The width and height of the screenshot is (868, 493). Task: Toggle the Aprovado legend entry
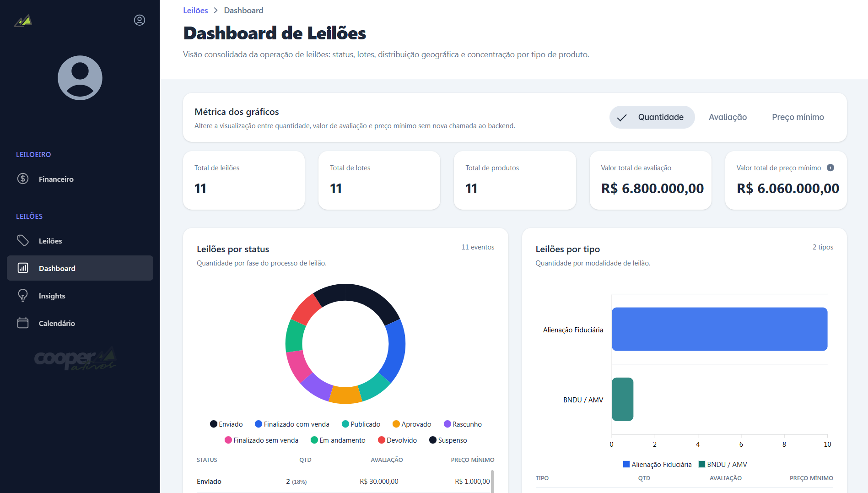click(x=412, y=424)
